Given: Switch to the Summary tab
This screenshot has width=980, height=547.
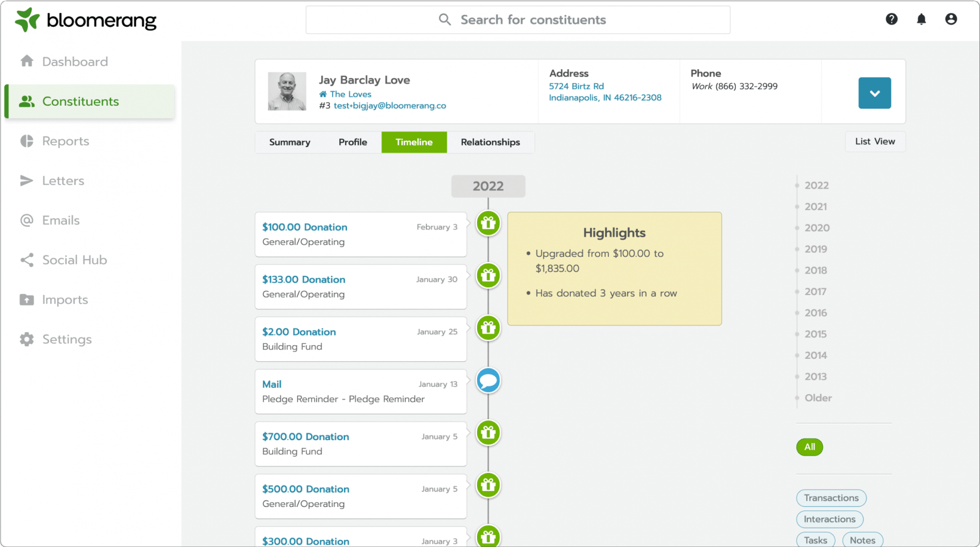Looking at the screenshot, I should click(290, 142).
